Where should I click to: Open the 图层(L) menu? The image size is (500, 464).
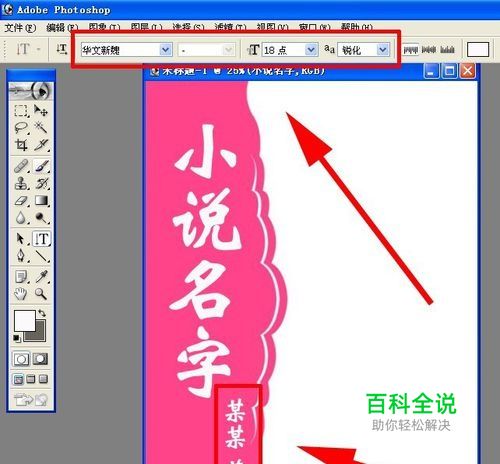[x=146, y=28]
